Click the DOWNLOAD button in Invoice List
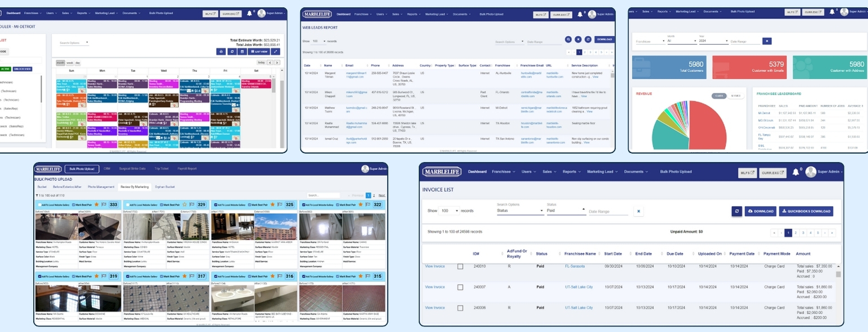The image size is (868, 332). 760,211
